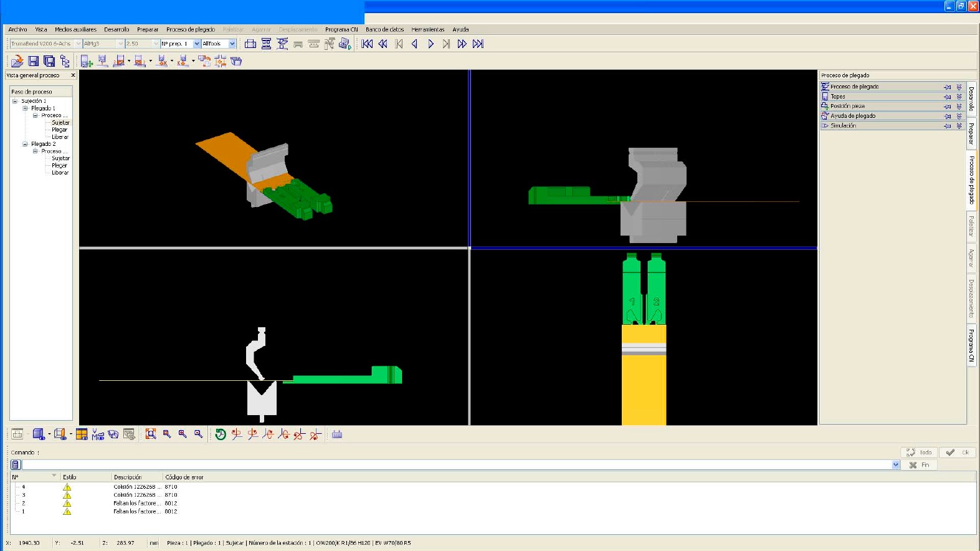The height and width of the screenshot is (551, 980).
Task: Pin the Posición pieza panel section
Action: tap(948, 107)
